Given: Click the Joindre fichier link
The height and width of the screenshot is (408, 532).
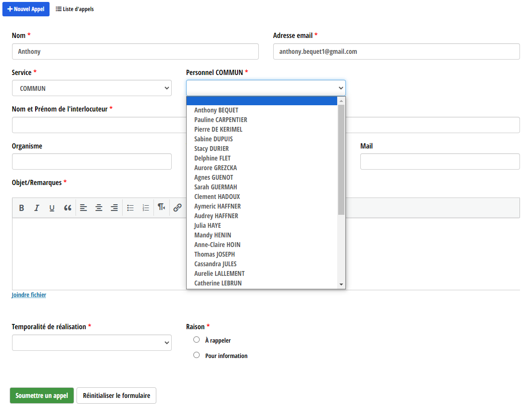Looking at the screenshot, I should point(29,295).
